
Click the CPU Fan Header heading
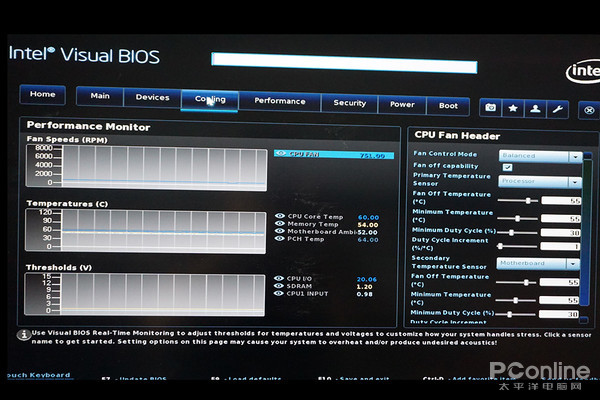click(457, 135)
